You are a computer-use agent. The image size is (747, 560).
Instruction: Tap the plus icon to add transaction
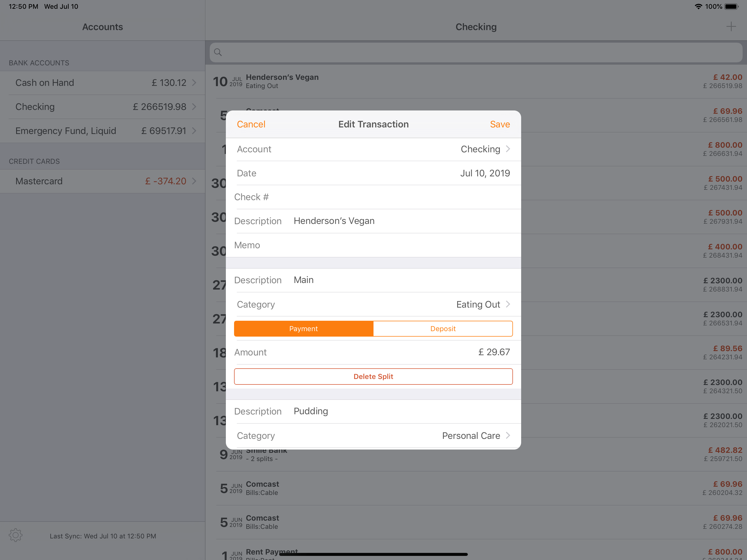(x=731, y=27)
